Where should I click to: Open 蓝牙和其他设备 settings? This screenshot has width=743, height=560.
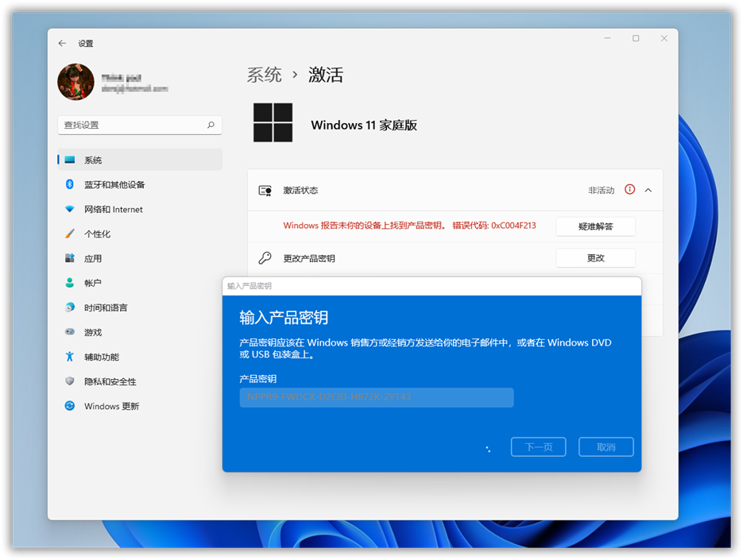(x=140, y=184)
